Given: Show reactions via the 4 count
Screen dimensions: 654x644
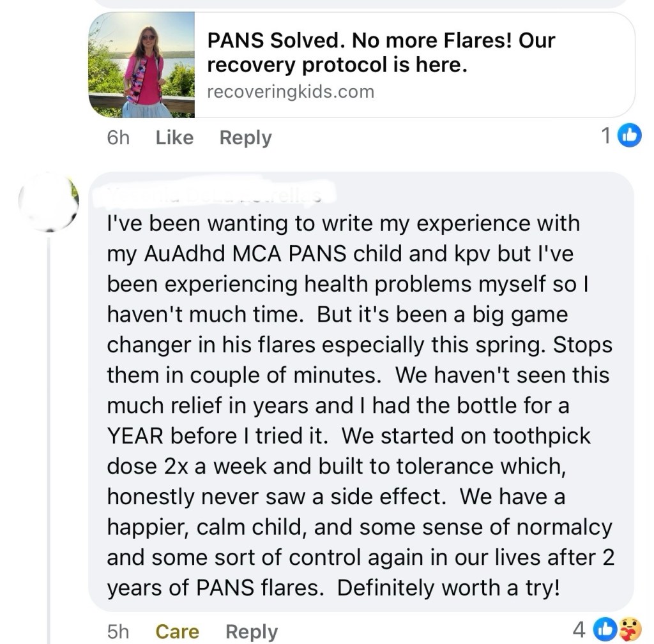Looking at the screenshot, I should [579, 630].
